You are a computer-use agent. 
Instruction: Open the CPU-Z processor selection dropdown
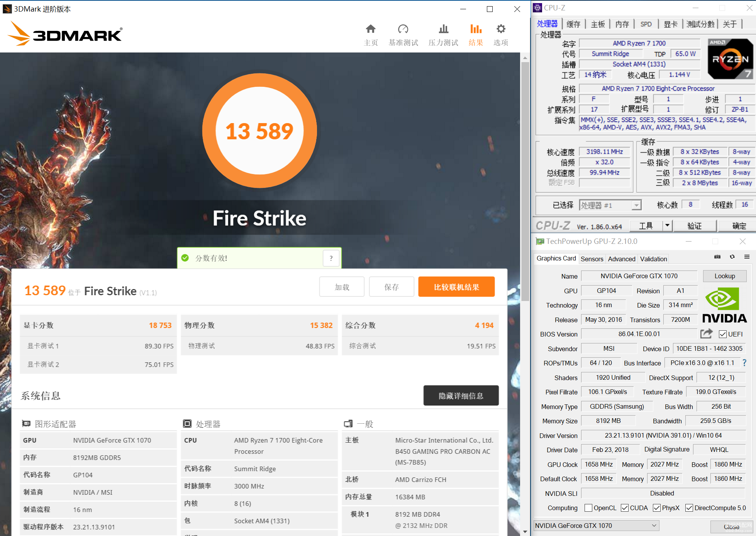point(610,205)
